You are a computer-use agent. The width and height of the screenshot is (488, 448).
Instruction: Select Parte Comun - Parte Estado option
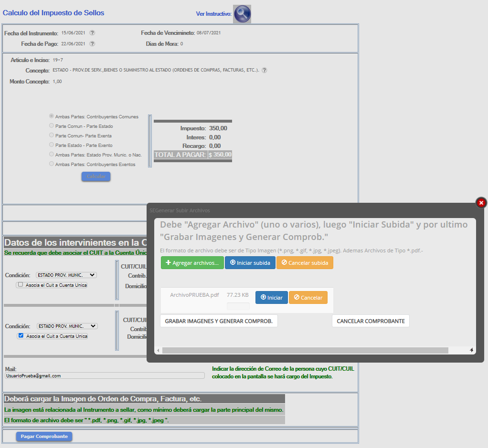52,125
